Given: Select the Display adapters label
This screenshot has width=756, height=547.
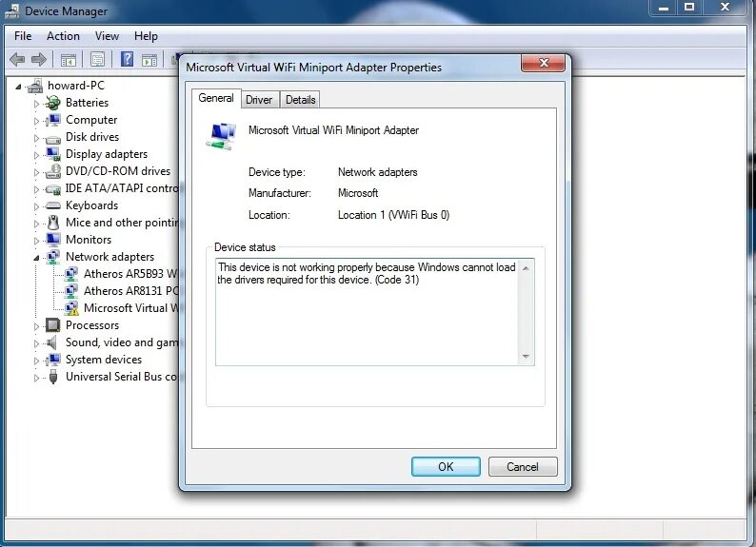Looking at the screenshot, I should tap(107, 154).
